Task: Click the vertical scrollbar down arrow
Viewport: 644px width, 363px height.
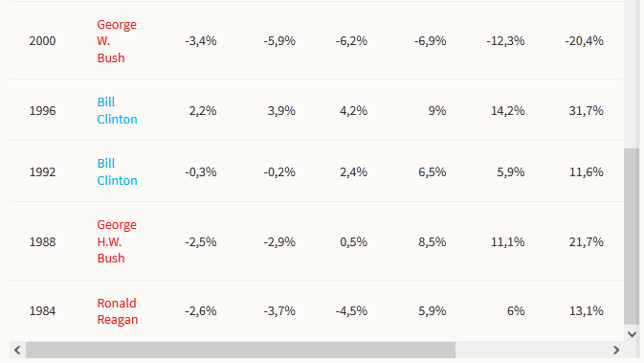Action: (x=632, y=334)
